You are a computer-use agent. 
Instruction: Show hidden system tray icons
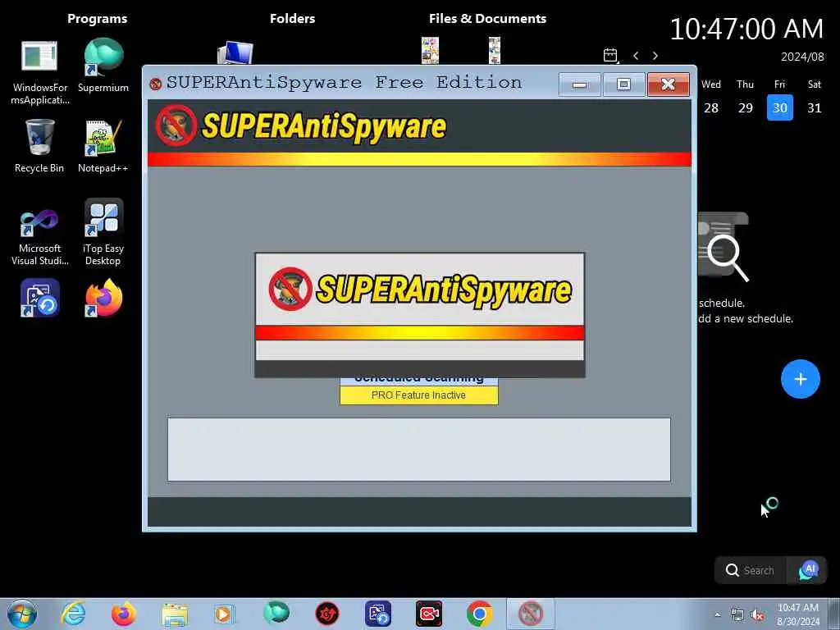[x=717, y=615]
